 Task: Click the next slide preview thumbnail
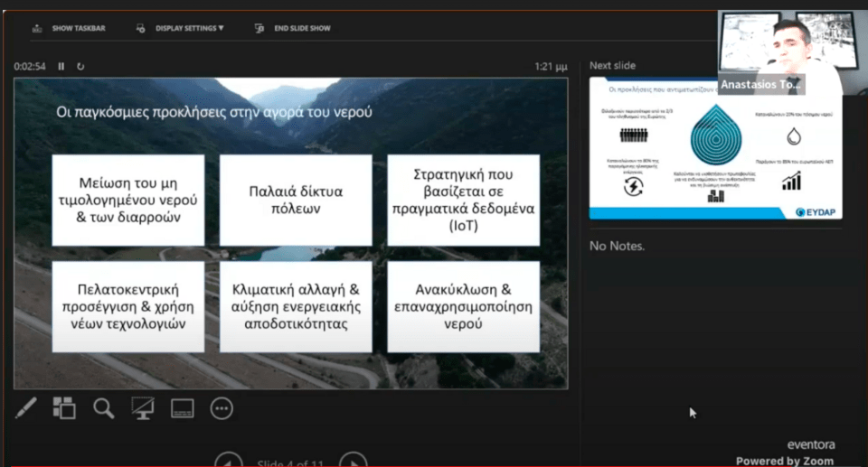715,147
